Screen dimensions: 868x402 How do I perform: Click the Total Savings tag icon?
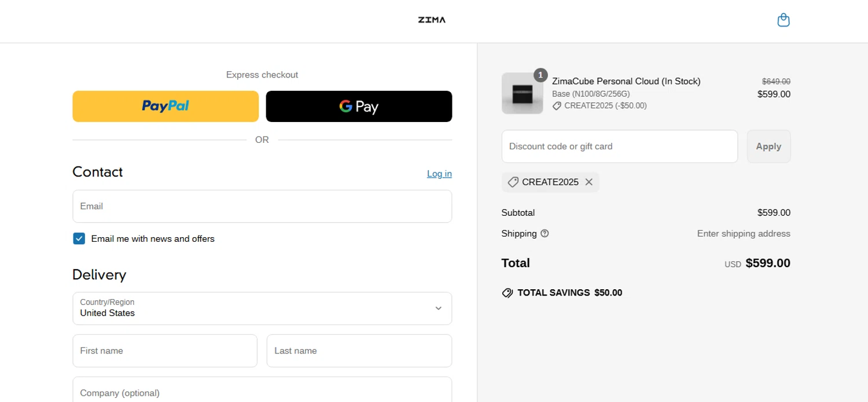[507, 293]
